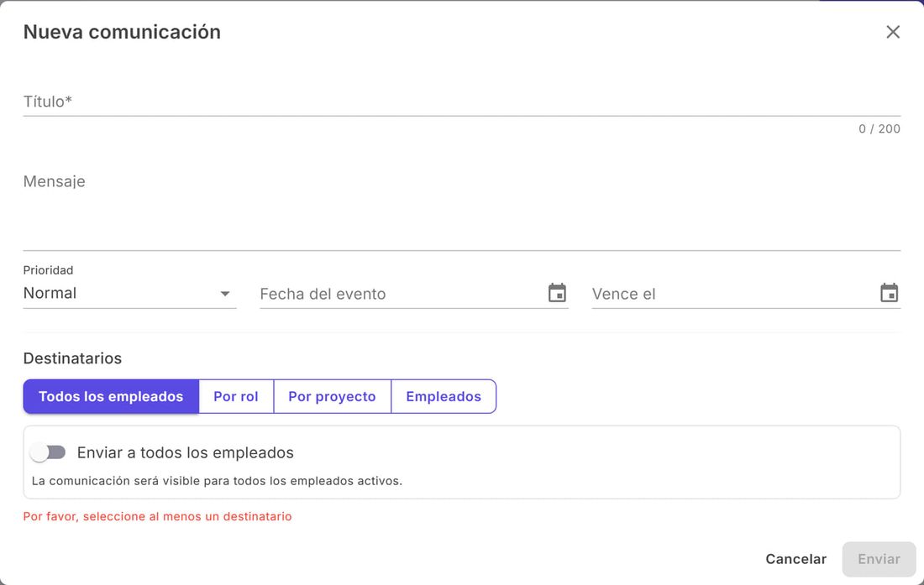Click the Nueva comunicación dialog title
The image size is (924, 585).
[x=122, y=32]
